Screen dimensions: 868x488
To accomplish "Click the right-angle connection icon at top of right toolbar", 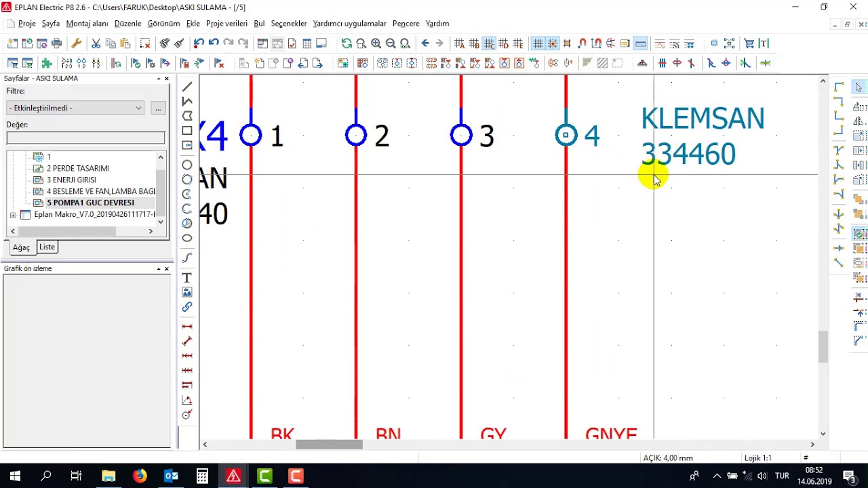I will [839, 87].
